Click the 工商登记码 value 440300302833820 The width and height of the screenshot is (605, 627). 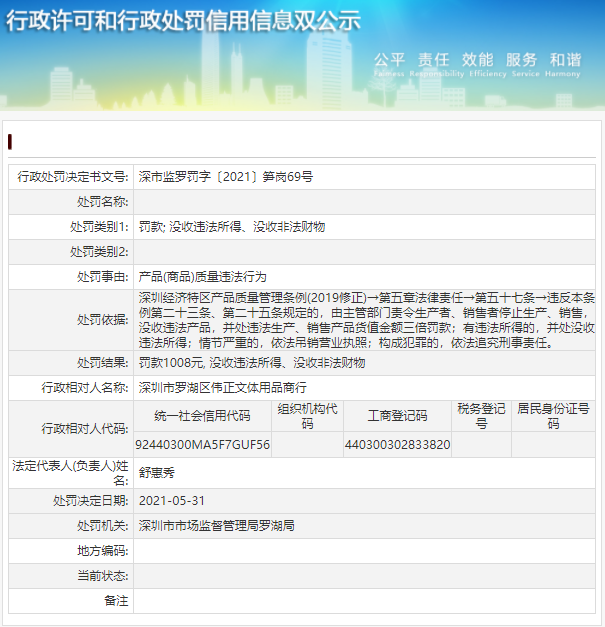click(x=397, y=445)
